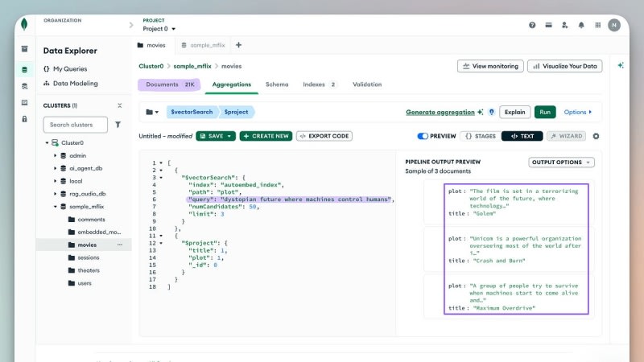Collapse the clusters panel icon

[x=119, y=105]
